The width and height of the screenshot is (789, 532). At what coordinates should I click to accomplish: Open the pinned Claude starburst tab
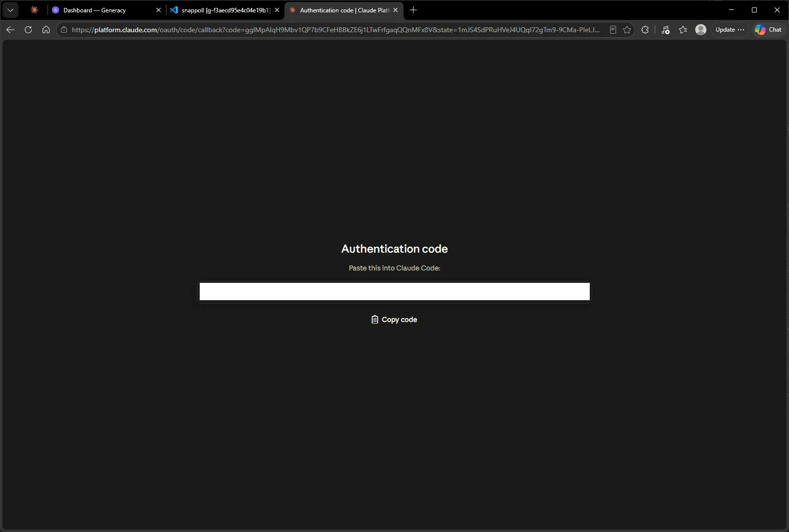tap(34, 10)
